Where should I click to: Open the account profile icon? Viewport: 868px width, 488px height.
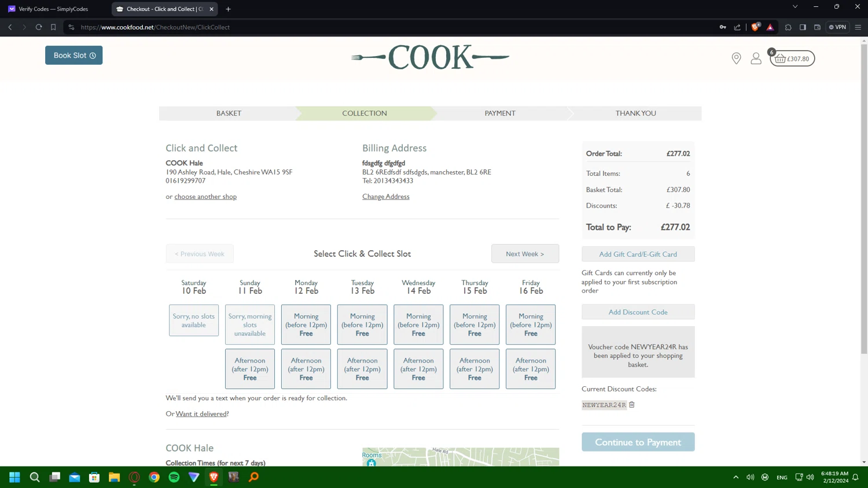[x=756, y=58]
